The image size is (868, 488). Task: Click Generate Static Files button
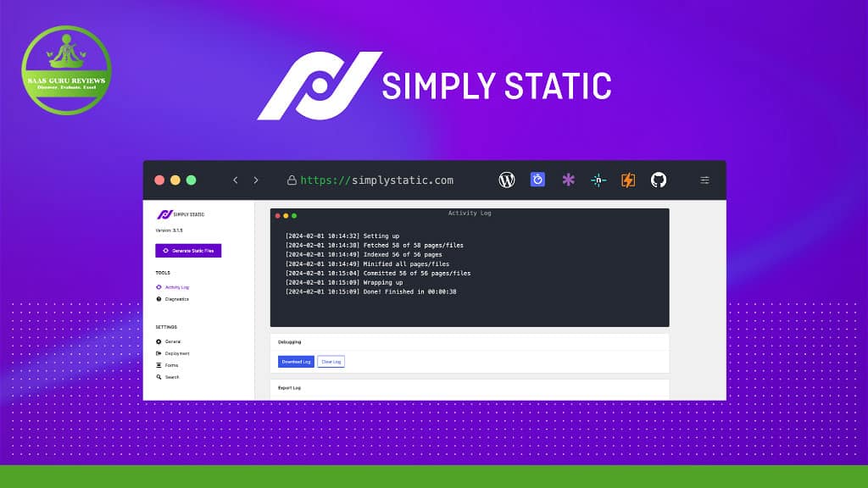188,251
